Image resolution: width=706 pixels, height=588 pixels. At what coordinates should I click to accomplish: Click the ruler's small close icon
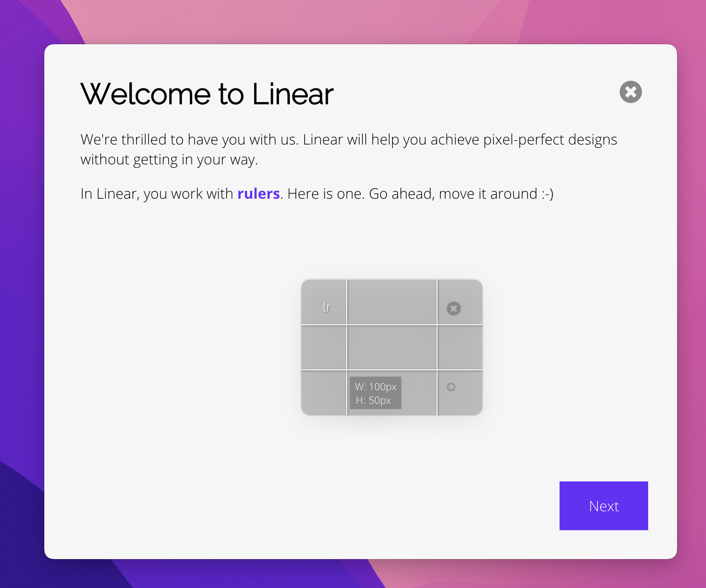453,308
